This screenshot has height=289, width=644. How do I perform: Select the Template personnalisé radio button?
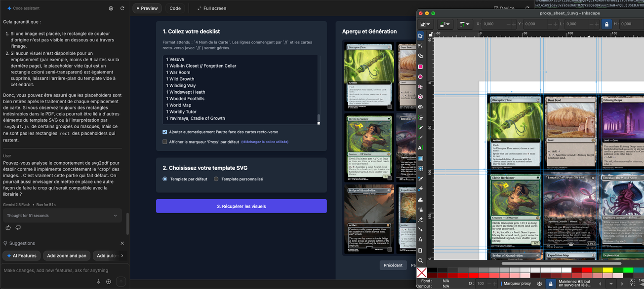(x=216, y=179)
